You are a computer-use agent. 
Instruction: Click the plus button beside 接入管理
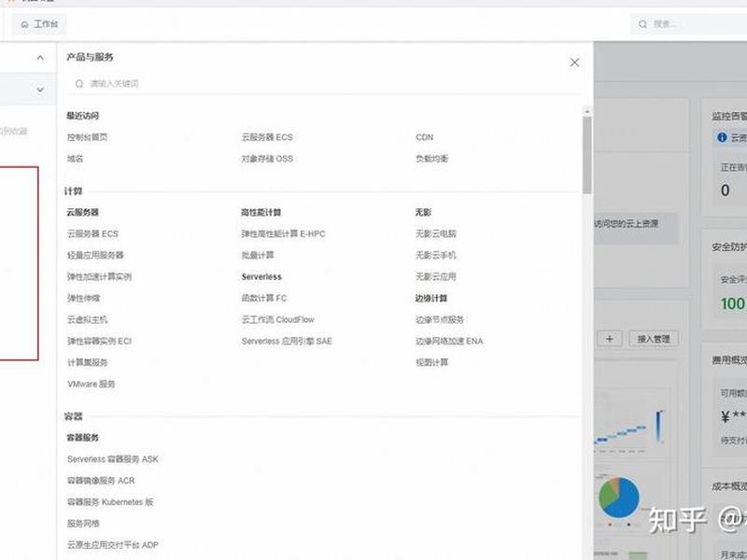coord(610,339)
